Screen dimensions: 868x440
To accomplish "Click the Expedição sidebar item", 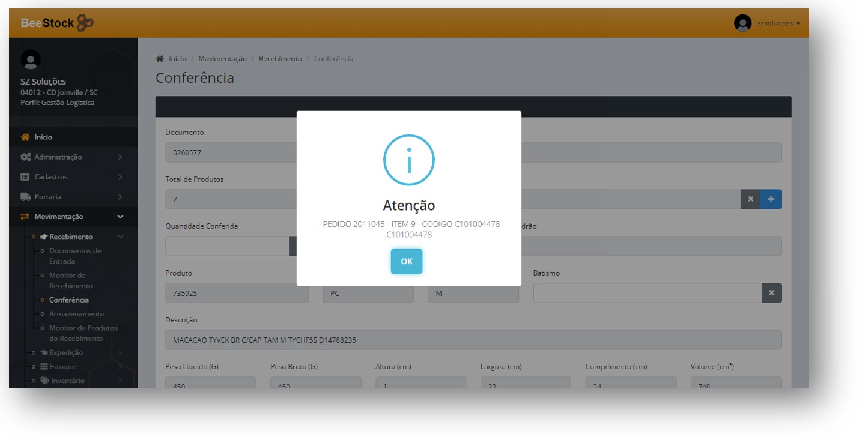I will (x=66, y=352).
